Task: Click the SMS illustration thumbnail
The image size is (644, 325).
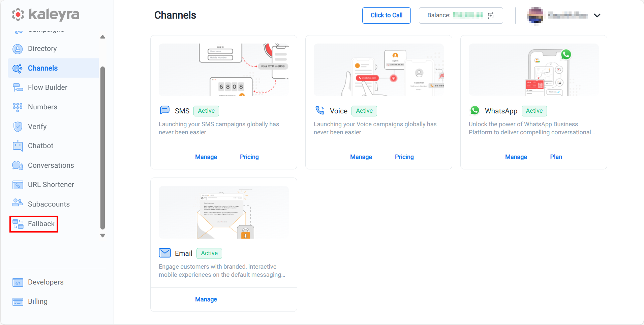Action: 224,70
